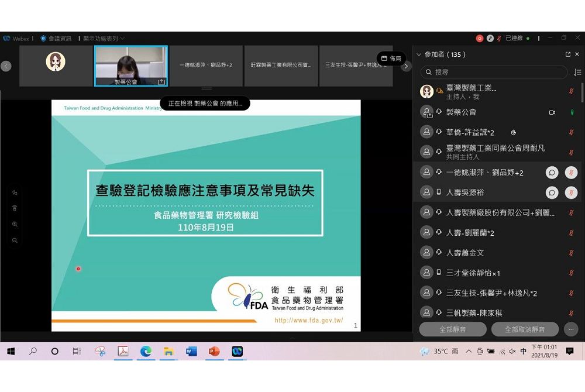Image resolution: width=585 pixels, height=392 pixels.
Task: Open participant list sort options
Action: pos(577,72)
